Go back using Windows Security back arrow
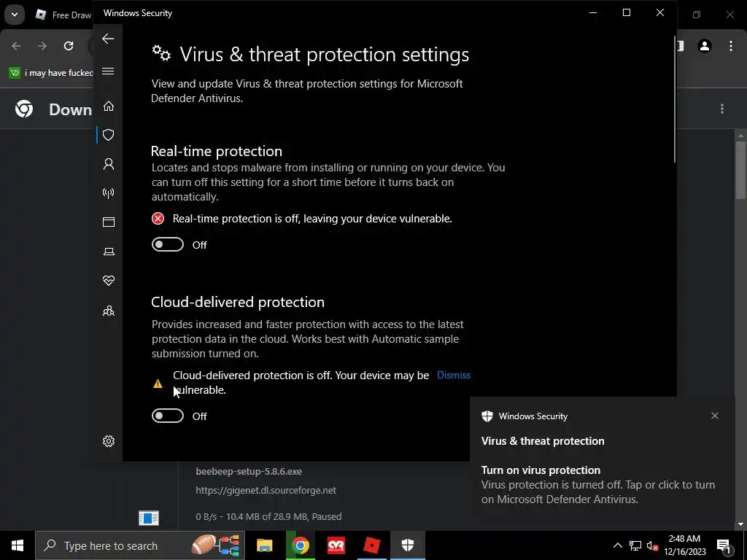 (108, 39)
